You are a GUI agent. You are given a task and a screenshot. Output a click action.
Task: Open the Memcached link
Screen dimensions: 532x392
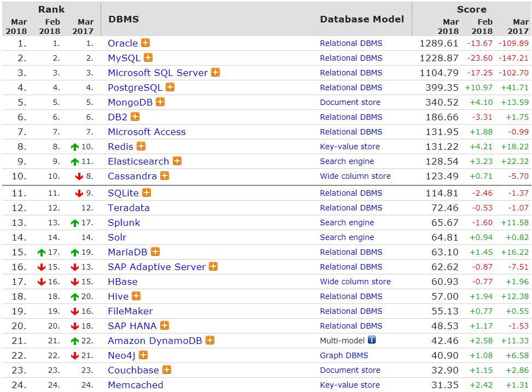[136, 385]
